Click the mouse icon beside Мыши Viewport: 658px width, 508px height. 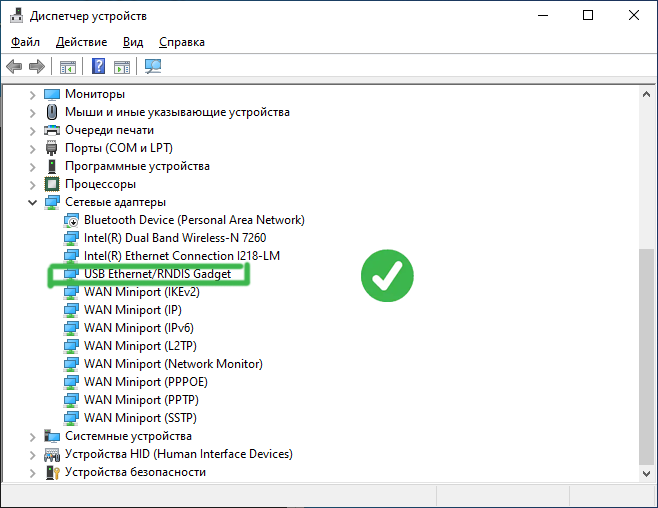tap(52, 112)
